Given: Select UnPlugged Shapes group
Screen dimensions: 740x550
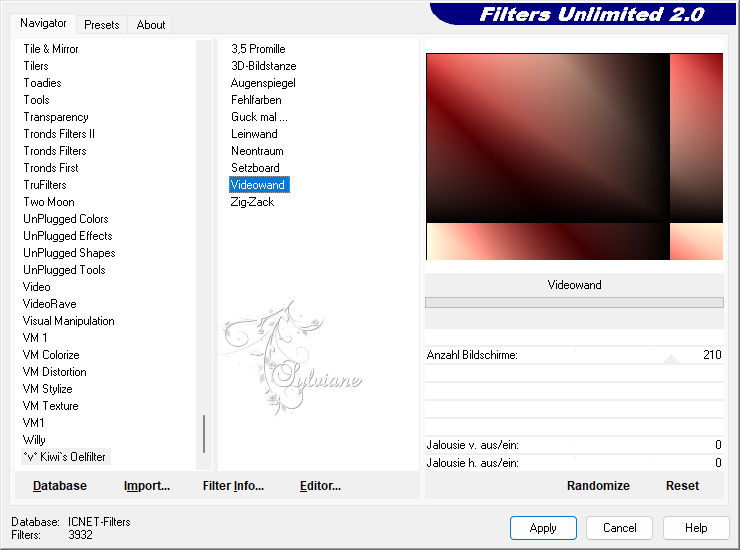Looking at the screenshot, I should [x=69, y=253].
